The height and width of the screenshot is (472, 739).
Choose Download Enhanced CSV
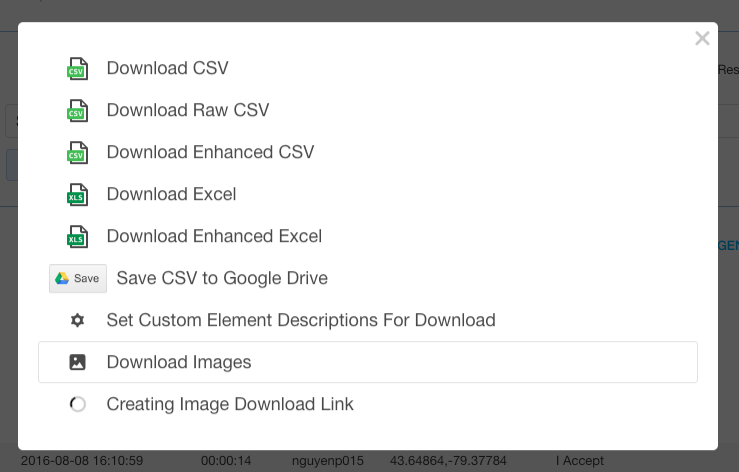210,152
